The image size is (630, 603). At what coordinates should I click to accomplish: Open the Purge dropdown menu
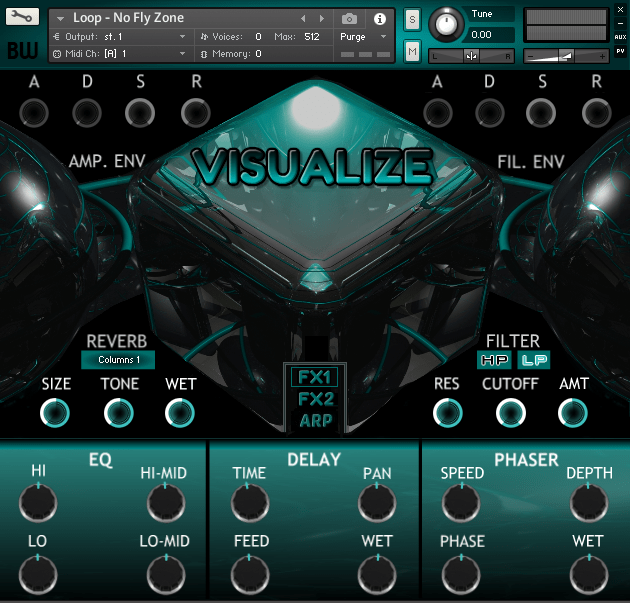(364, 36)
